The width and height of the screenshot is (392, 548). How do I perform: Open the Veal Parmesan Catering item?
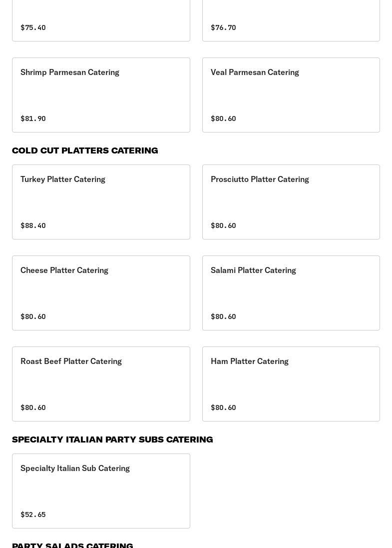click(x=291, y=95)
